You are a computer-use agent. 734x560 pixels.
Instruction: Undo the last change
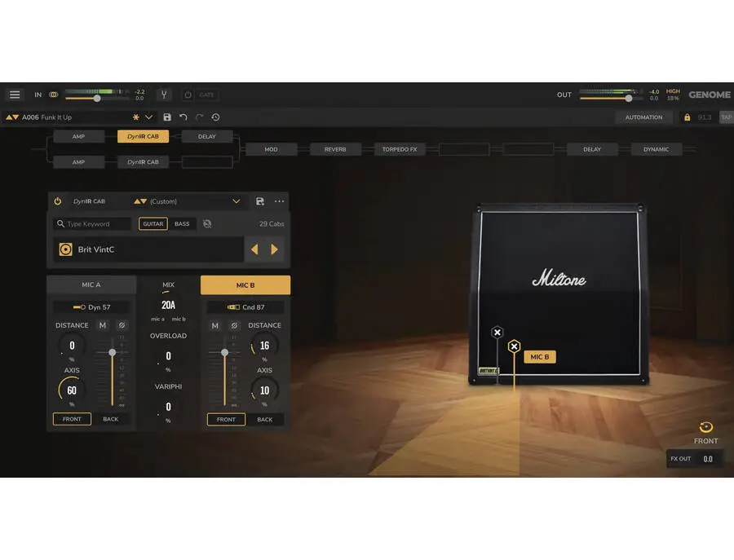coord(183,117)
